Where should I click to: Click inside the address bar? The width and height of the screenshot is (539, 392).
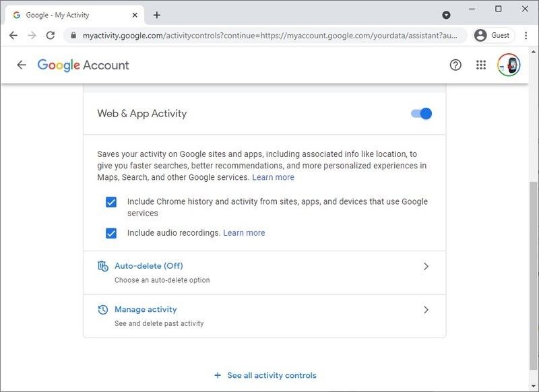(x=269, y=35)
